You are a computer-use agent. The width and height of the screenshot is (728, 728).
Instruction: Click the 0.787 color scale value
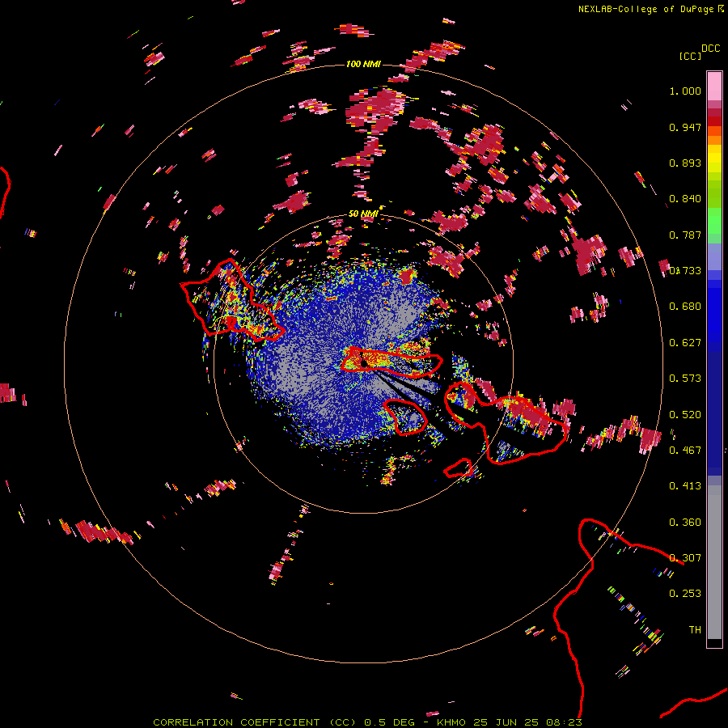[x=685, y=235]
